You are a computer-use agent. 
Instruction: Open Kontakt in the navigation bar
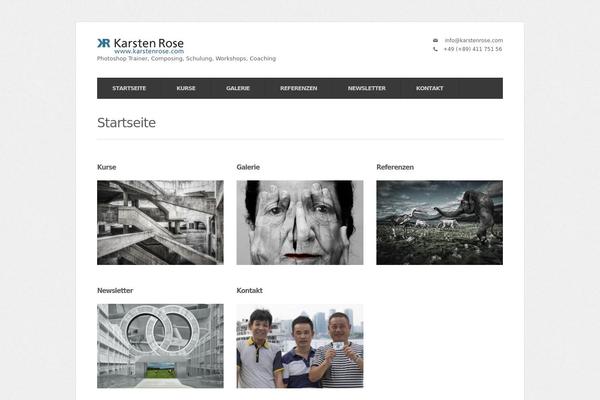(x=430, y=88)
